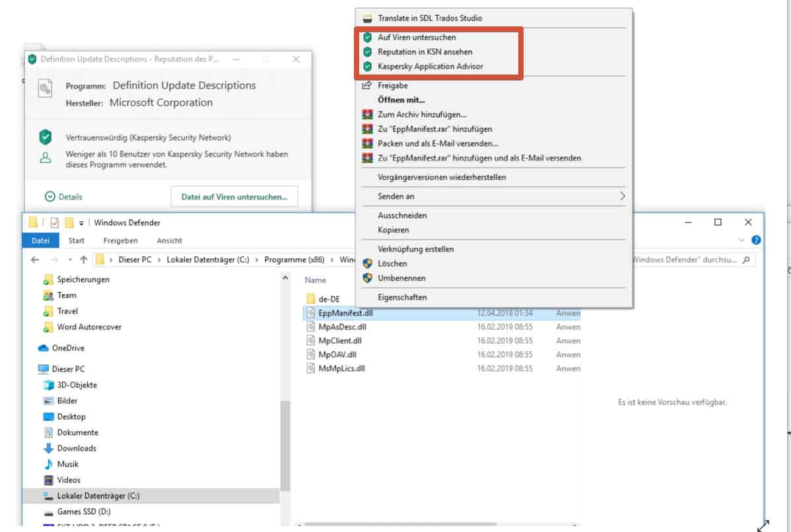Click Kaspersky shield icon beside 'Reputation in KSN ansehen'
Screen dimensions: 791x532
tap(367, 52)
